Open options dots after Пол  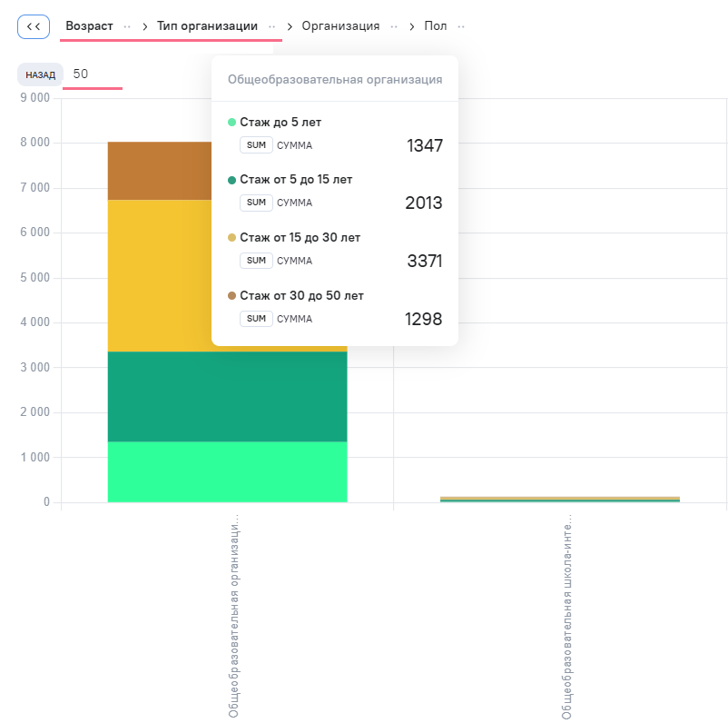coord(461,26)
